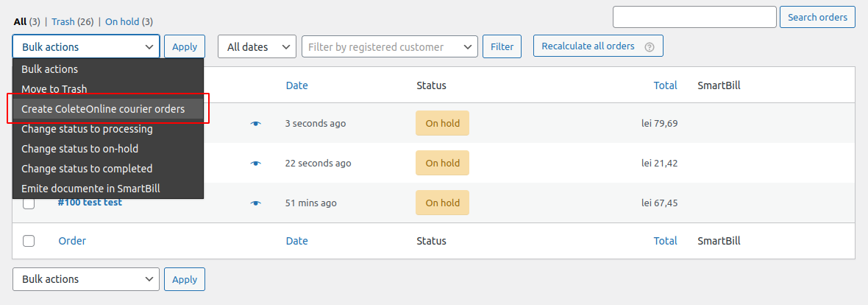Choose Change status to processing option
Image resolution: width=868 pixels, height=305 pixels.
(108, 129)
